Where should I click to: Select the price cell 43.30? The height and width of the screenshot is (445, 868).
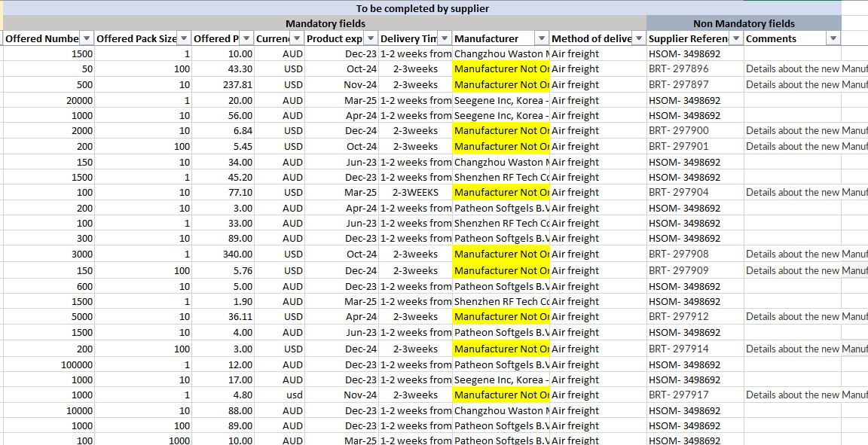pyautogui.click(x=222, y=69)
